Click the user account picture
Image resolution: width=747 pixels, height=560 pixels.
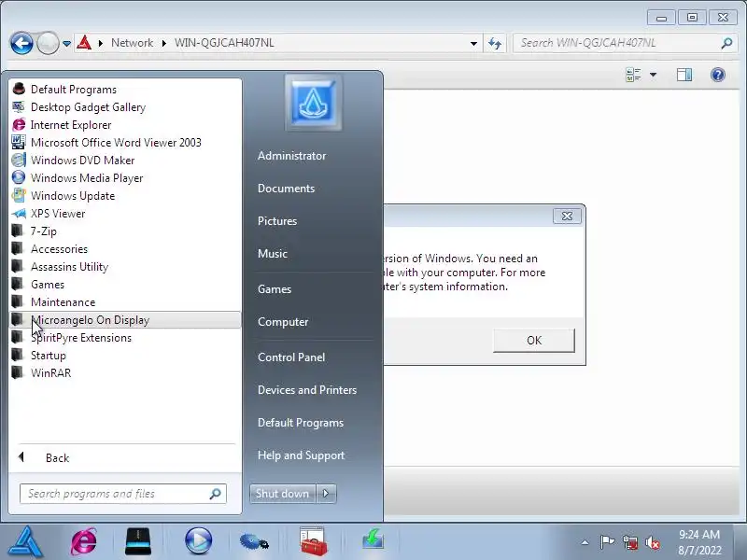pyautogui.click(x=313, y=103)
